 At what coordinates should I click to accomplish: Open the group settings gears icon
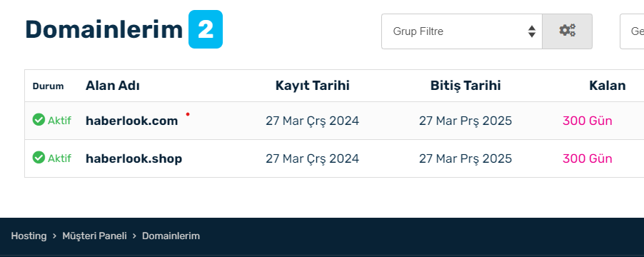tap(567, 31)
